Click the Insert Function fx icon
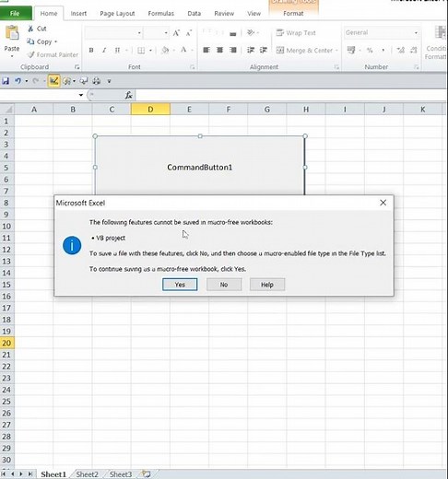Viewport: 448px width, 479px height. (x=128, y=95)
